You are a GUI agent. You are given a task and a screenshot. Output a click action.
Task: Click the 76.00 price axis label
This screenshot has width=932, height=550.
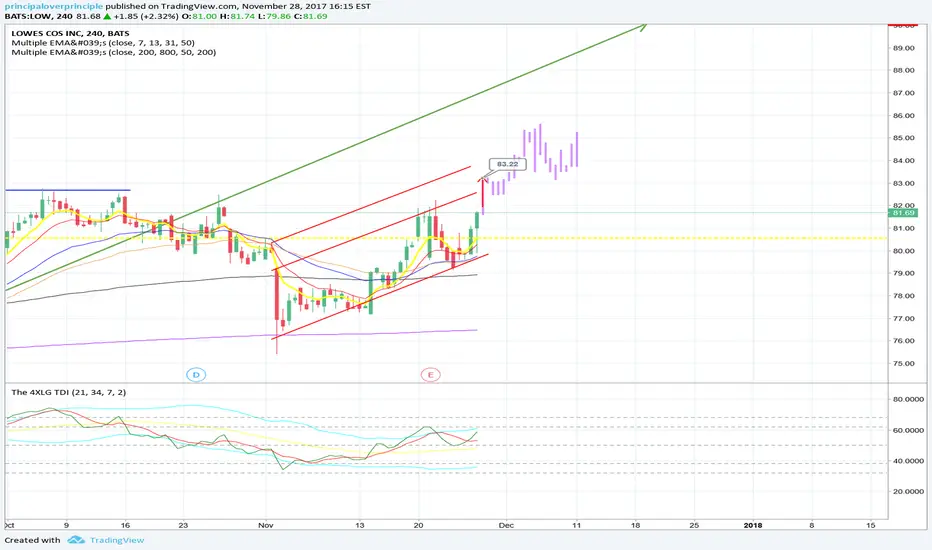903,341
